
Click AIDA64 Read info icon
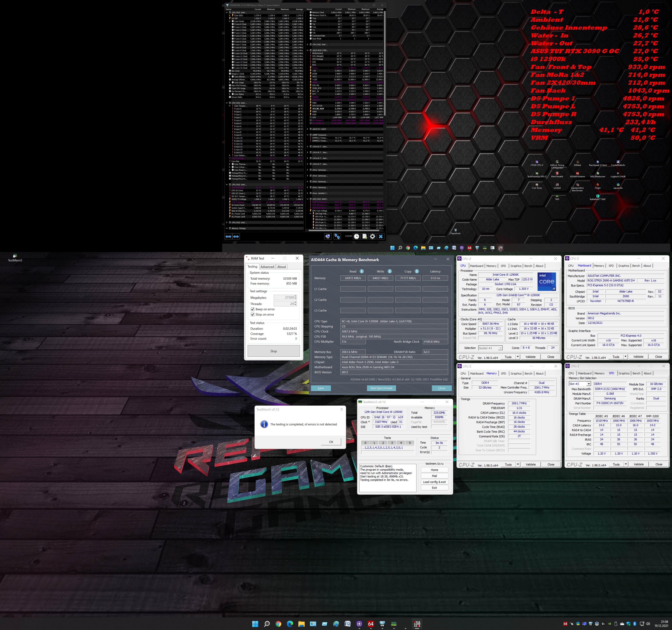click(x=362, y=271)
